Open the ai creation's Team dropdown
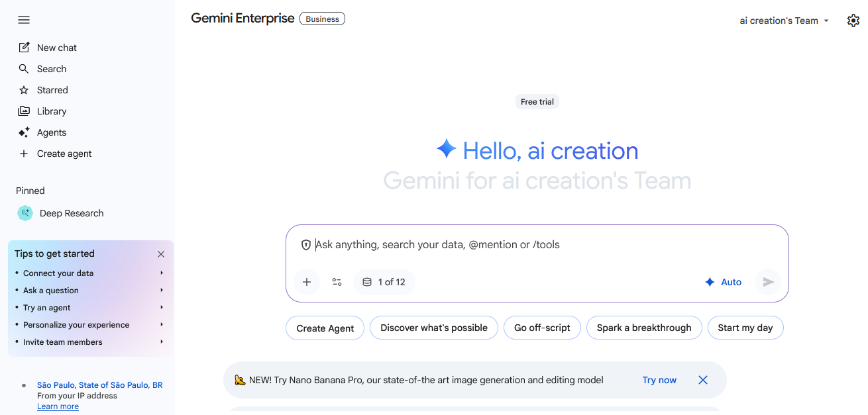 coord(785,21)
